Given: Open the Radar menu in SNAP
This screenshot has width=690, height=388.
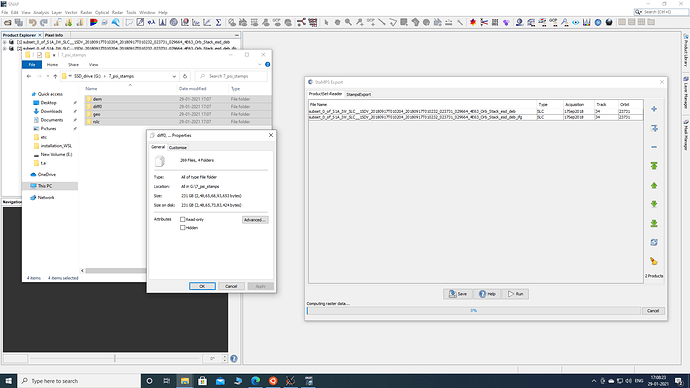Looking at the screenshot, I should pyautogui.click(x=117, y=12).
